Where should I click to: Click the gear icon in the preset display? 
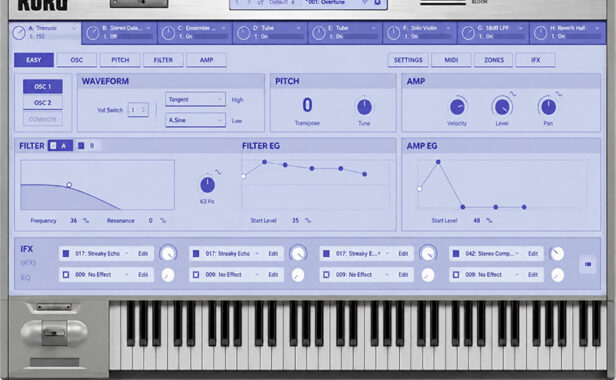378,2
